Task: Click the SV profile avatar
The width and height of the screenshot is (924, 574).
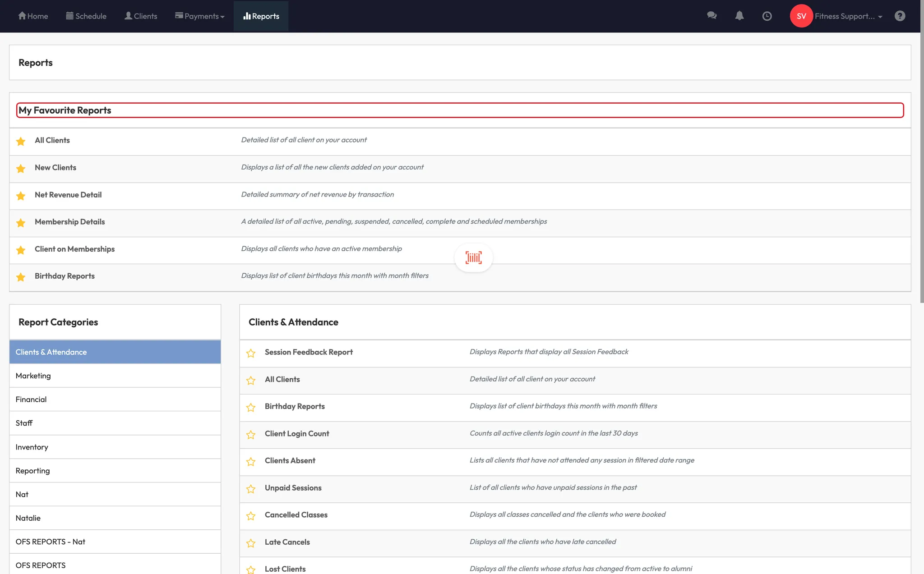Action: (801, 16)
